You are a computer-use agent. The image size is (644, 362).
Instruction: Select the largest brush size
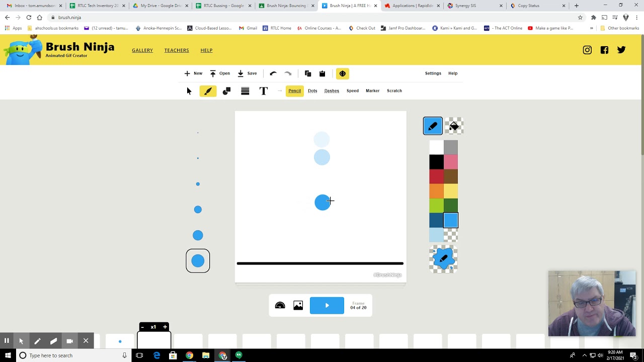coord(198,261)
